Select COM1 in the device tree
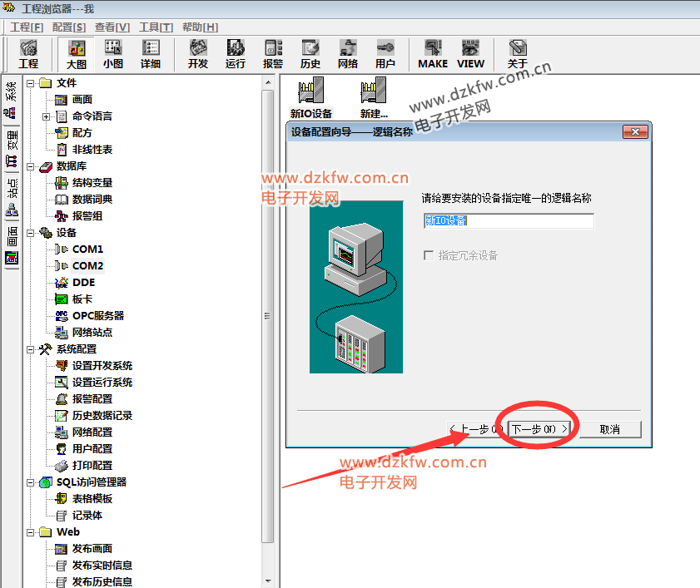This screenshot has width=700, height=588. click(x=87, y=250)
